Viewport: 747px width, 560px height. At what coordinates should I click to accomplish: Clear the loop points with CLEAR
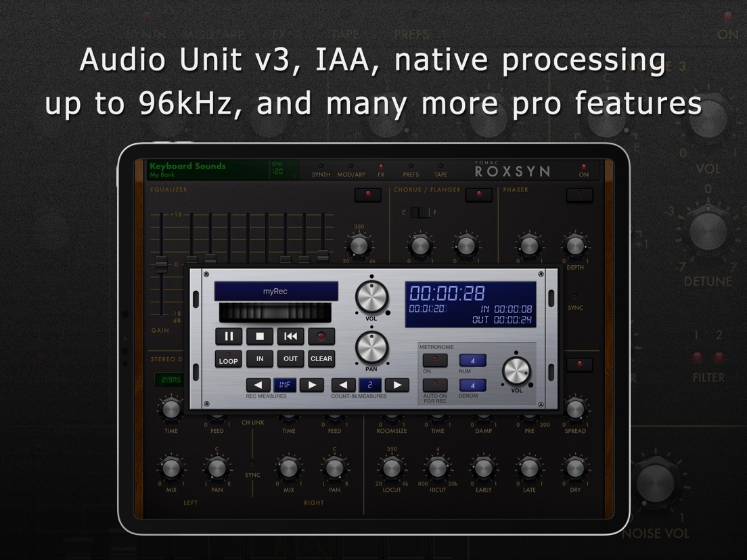[321, 358]
